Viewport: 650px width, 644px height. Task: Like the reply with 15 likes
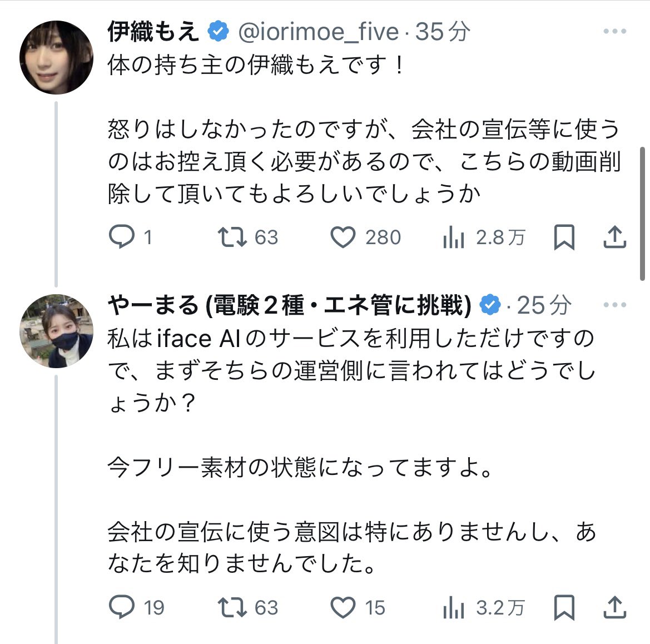[x=343, y=607]
